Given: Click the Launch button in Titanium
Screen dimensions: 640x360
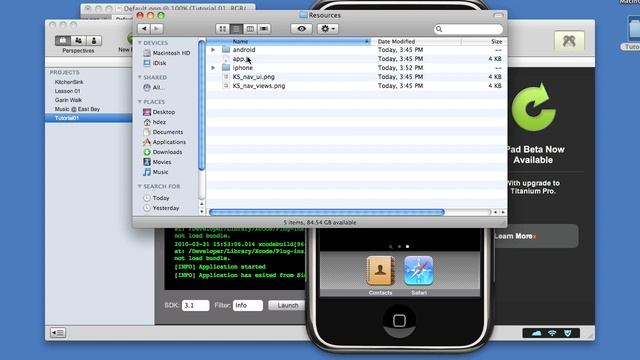Looking at the screenshot, I should pyautogui.click(x=287, y=305).
